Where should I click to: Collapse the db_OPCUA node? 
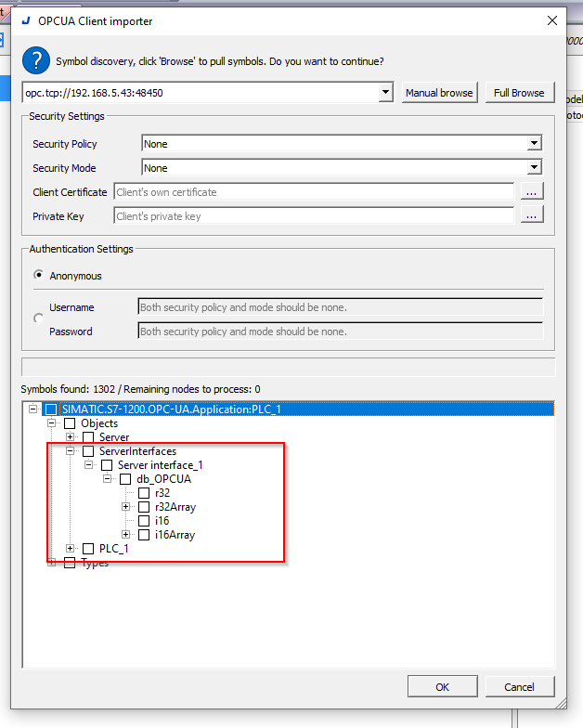click(x=108, y=479)
